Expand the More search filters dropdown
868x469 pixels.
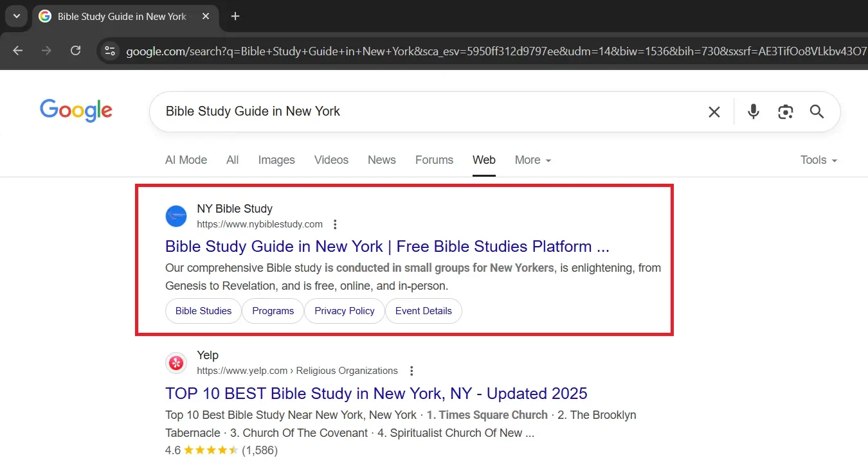(532, 160)
